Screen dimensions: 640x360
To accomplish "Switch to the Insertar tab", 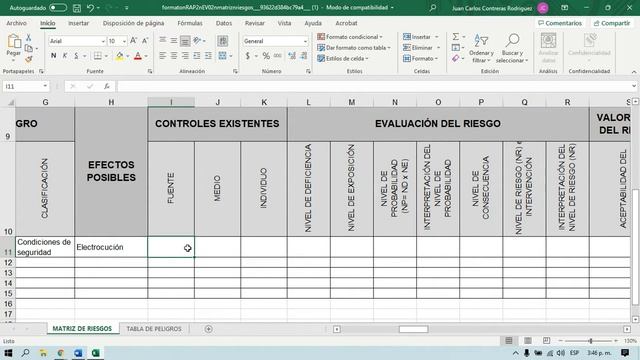I will click(78, 23).
